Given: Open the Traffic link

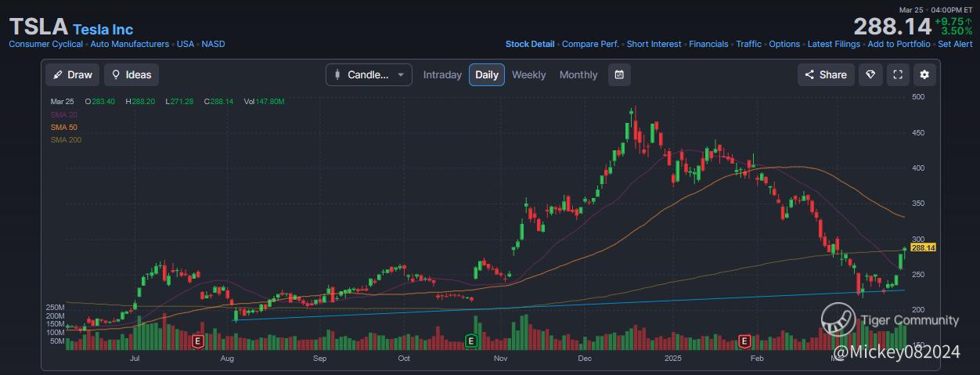Looking at the screenshot, I should 748,45.
